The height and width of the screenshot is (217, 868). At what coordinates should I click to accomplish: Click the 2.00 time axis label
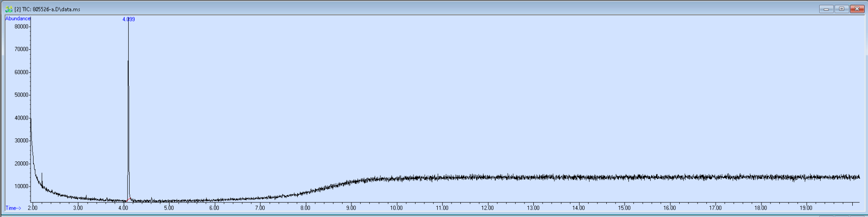[33, 208]
